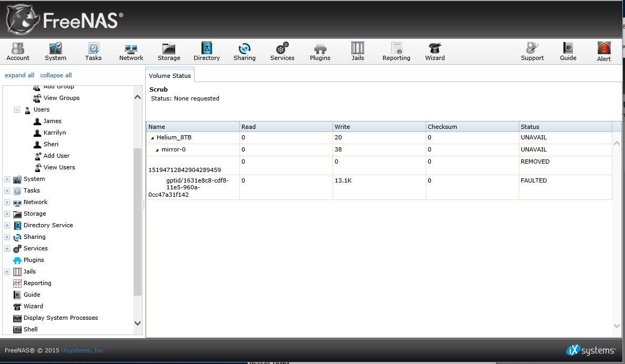Image resolution: width=625 pixels, height=364 pixels.
Task: Sort by the Checksum column header
Action: click(472, 126)
